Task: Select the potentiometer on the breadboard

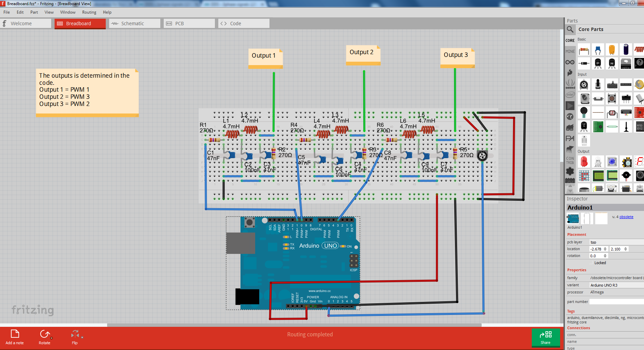Action: point(482,156)
